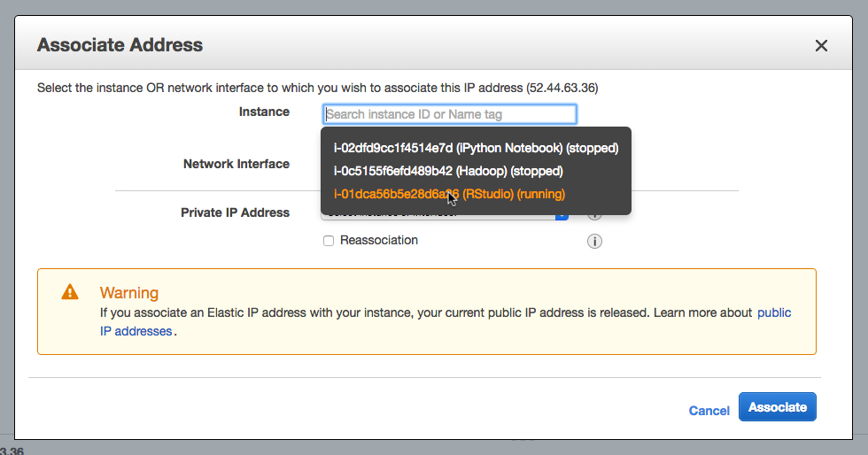Click the Reassociation checkbox label text
The height and width of the screenshot is (455, 868).
378,241
